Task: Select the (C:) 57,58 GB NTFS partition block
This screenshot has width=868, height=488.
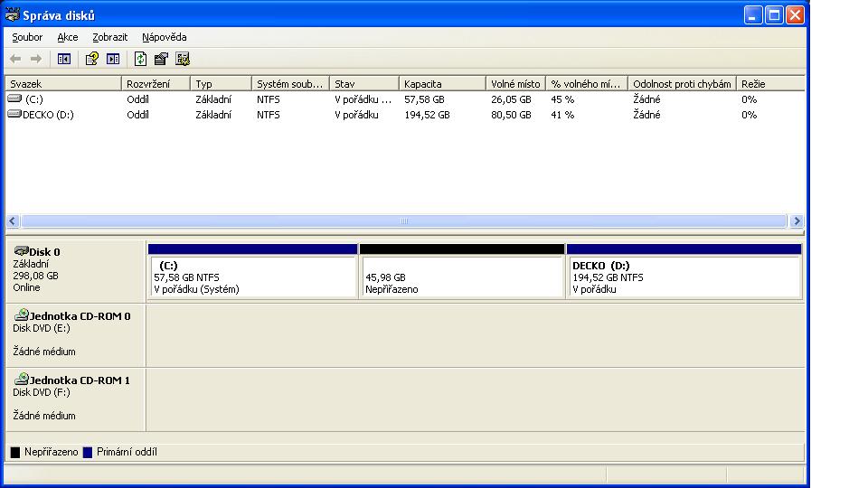Action: point(252,271)
